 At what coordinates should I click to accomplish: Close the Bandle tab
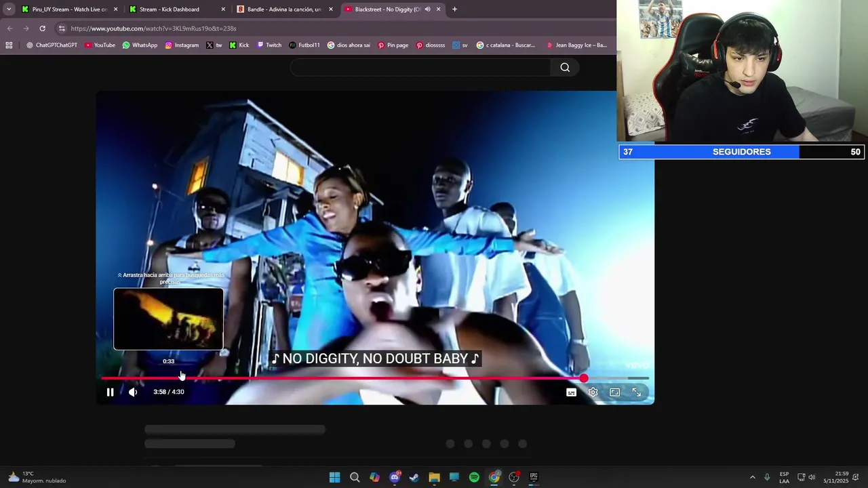pyautogui.click(x=331, y=9)
